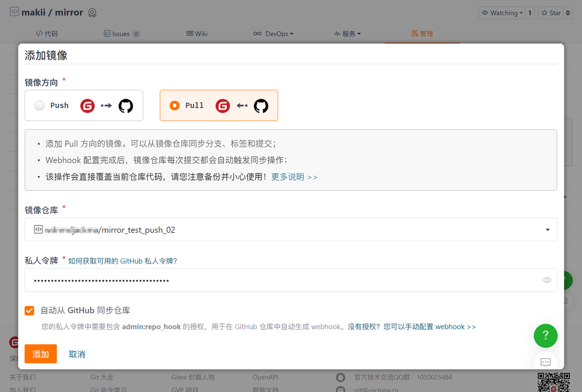This screenshot has width=582, height=392.
Task: Open the floating chat feedback bubble
Action: pos(545,362)
